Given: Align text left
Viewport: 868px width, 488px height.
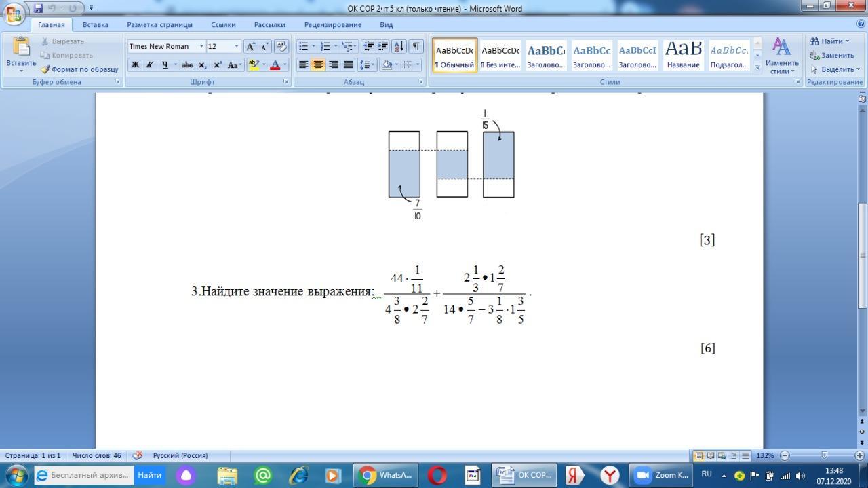Looking at the screenshot, I should [x=303, y=65].
